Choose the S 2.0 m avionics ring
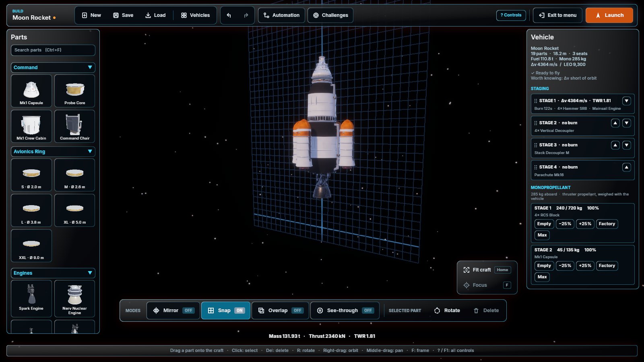 [31, 175]
